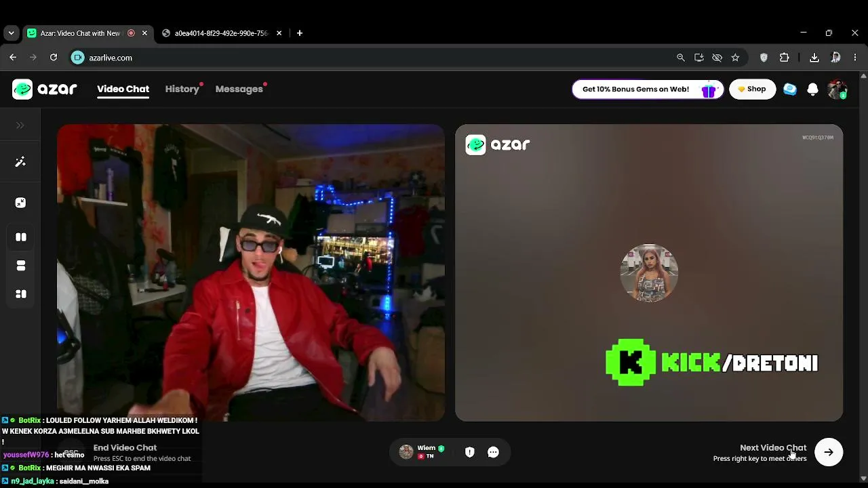The image size is (868, 488).
Task: Close the a0ea4014 browser tab
Action: click(279, 33)
